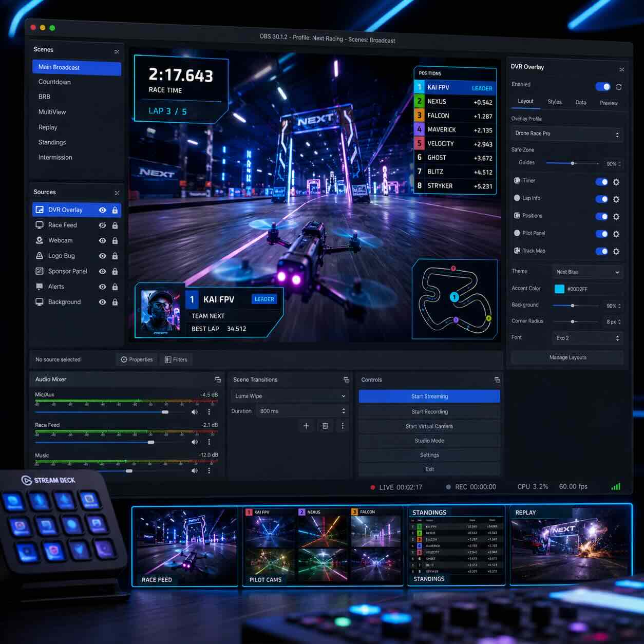Switch to the Styles tab
Viewport: 644px width, 644px height.
pyautogui.click(x=555, y=102)
